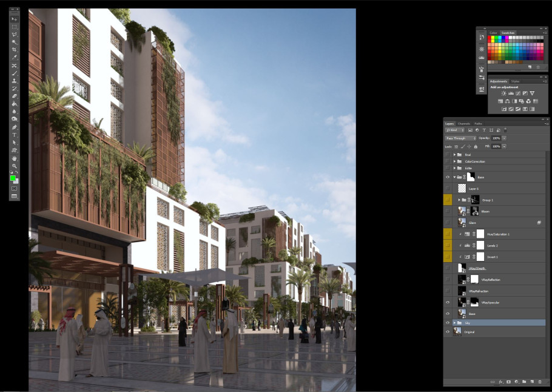Expand the ColorCorrection group
This screenshot has height=392, width=552.
pos(454,161)
